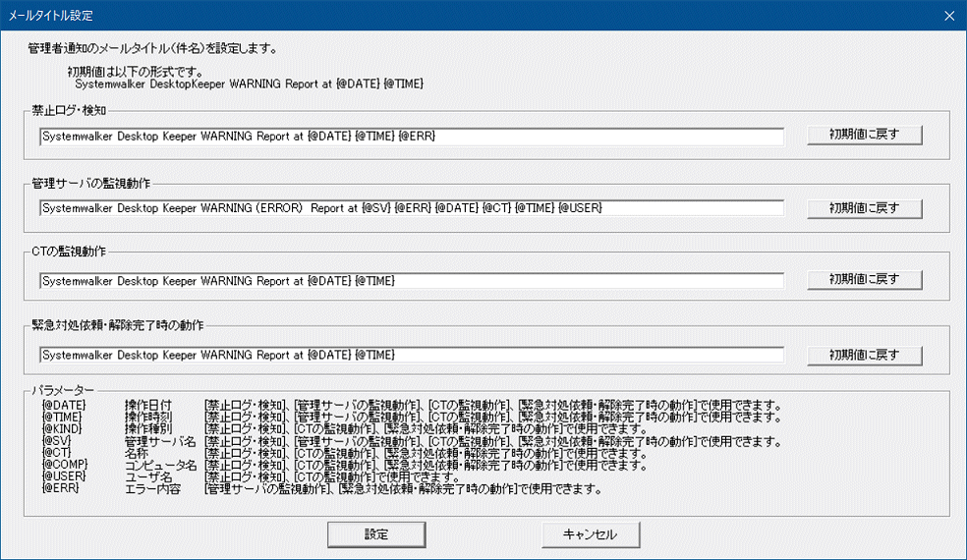Reset 管理サーバの監視動作 title with 初期値に戻す

[x=865, y=208]
